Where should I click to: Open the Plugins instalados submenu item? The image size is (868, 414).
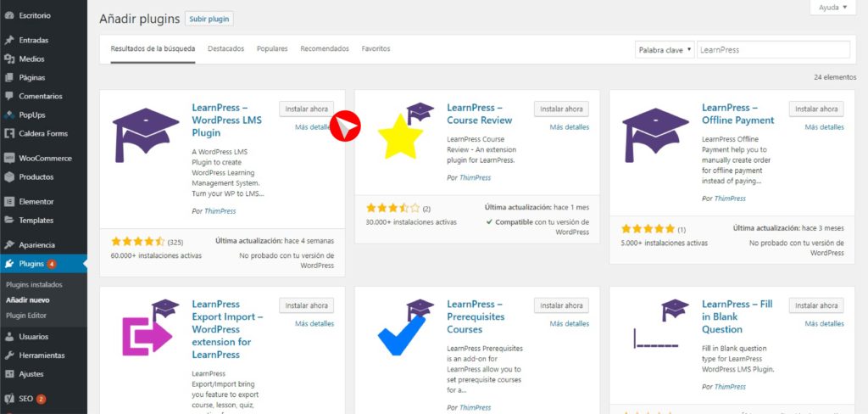pyautogui.click(x=34, y=285)
